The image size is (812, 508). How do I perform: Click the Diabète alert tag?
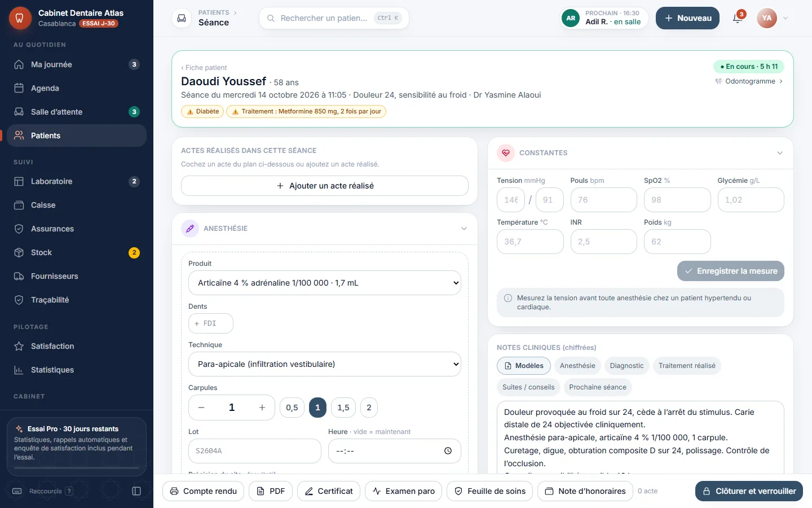202,111
